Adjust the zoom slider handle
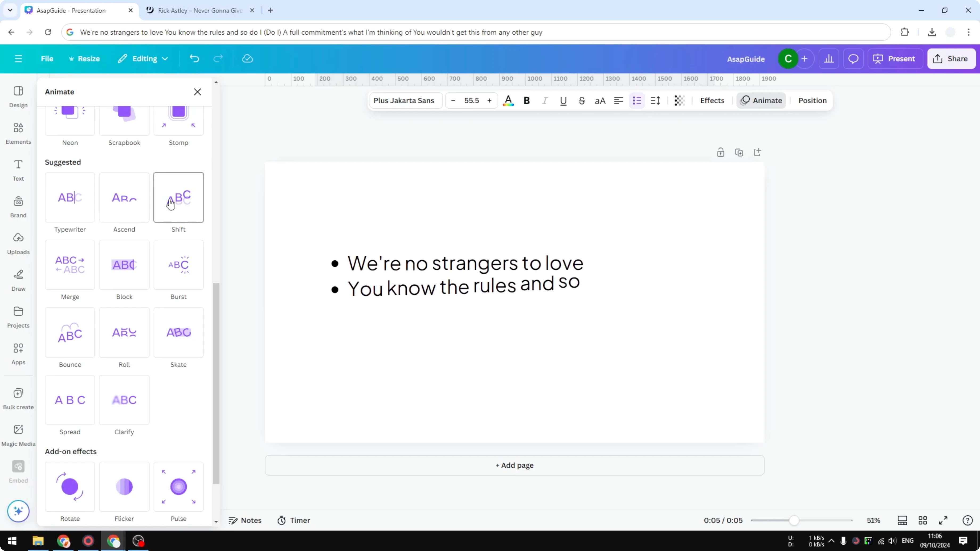 794,520
